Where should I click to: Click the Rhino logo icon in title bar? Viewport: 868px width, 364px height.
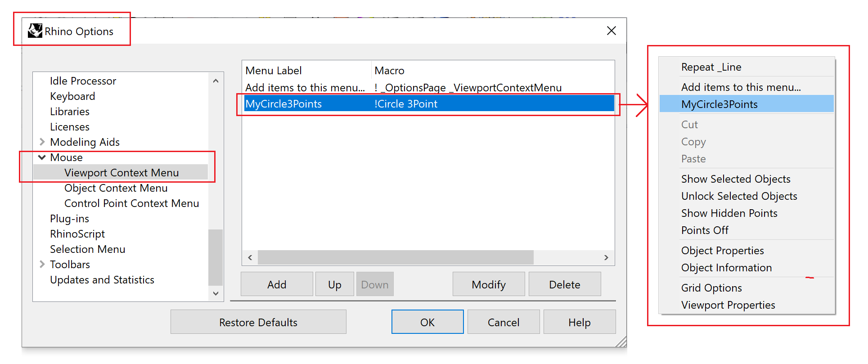pyautogui.click(x=35, y=31)
